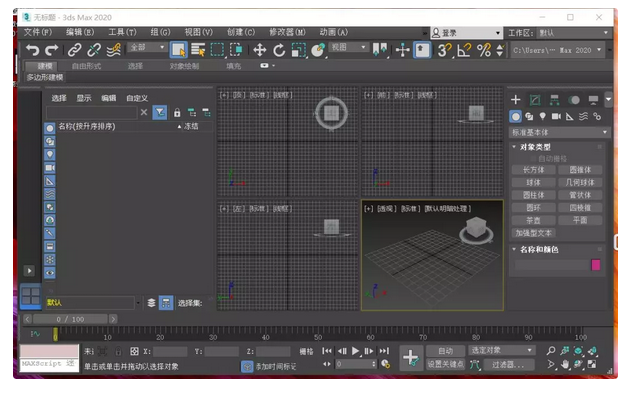
Task: Open the 创建(C) menu
Action: tap(241, 32)
